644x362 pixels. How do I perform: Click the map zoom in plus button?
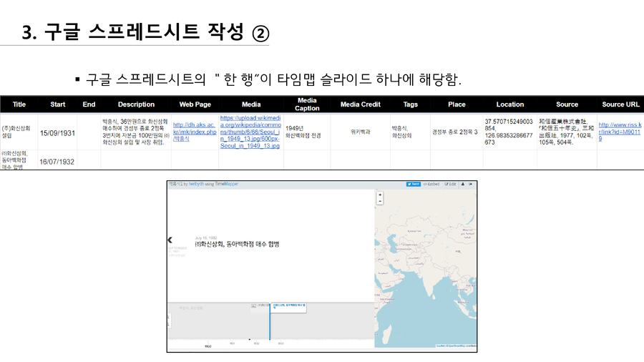(380, 195)
